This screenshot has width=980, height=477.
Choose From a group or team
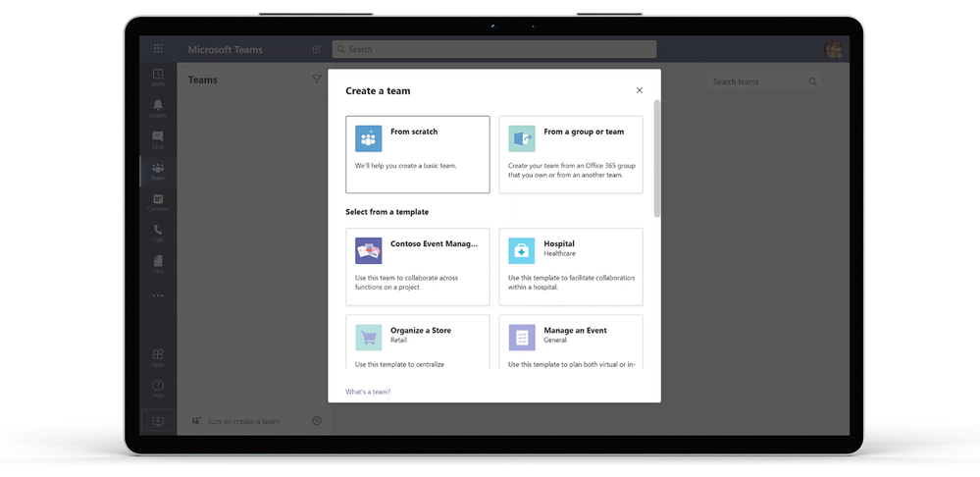[x=571, y=154]
